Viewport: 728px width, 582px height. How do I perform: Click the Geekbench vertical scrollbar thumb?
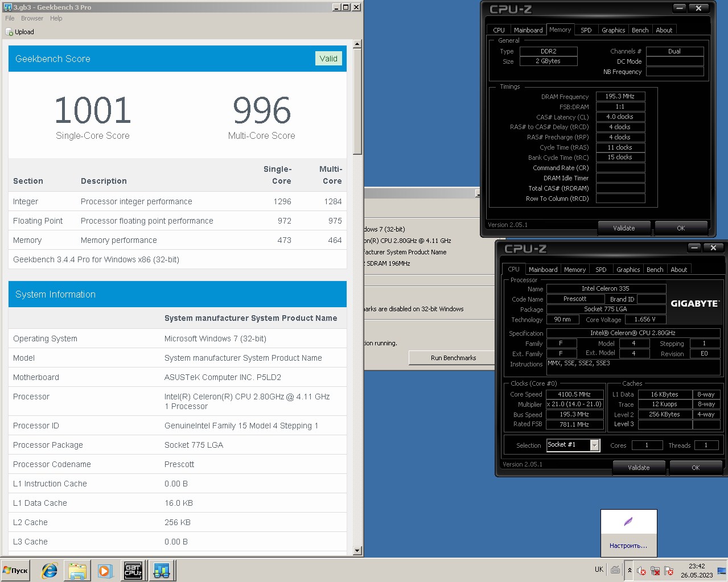(x=357, y=101)
